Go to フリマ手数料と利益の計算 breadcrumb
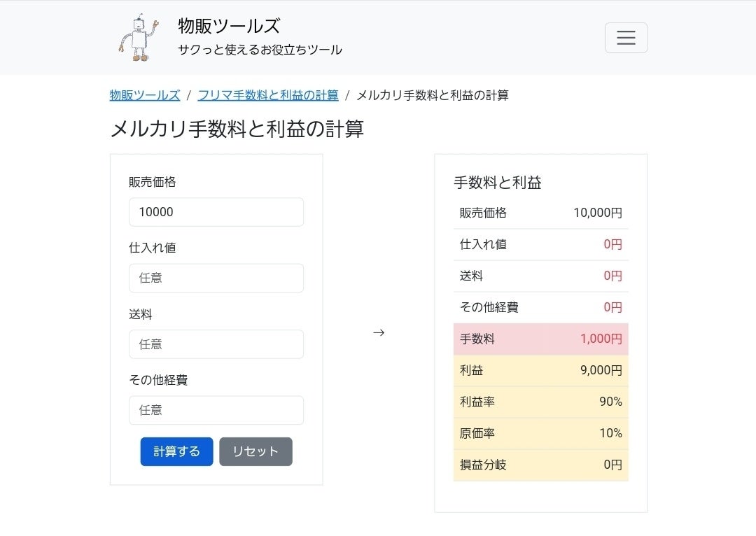The width and height of the screenshot is (756, 536). 268,95
